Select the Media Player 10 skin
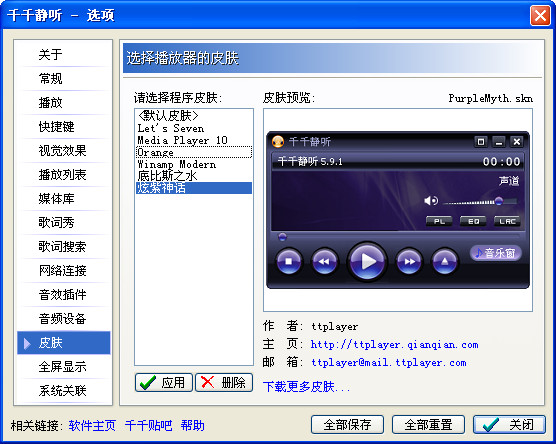 (x=194, y=140)
